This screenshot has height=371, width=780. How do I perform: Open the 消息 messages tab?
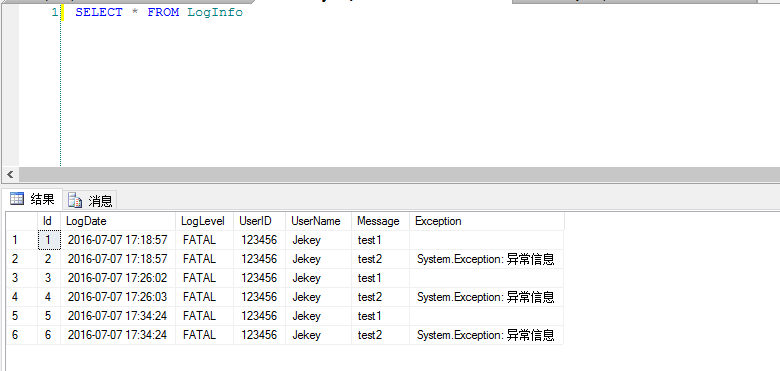[x=90, y=200]
